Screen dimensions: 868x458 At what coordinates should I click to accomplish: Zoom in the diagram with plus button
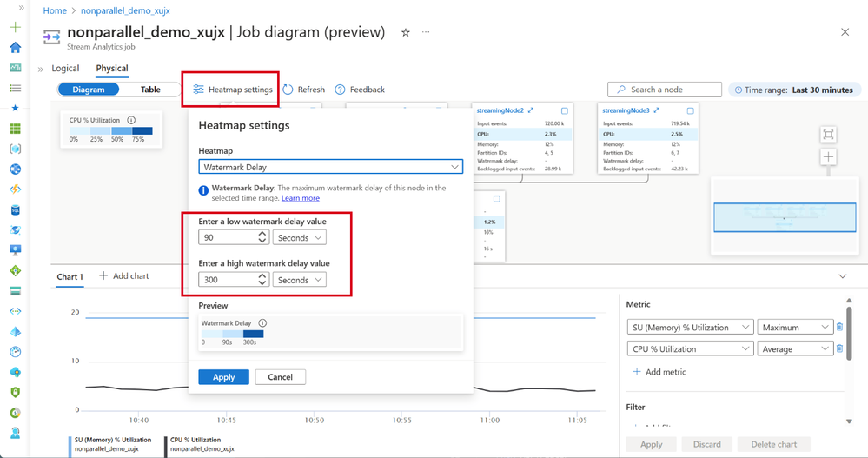tap(828, 156)
